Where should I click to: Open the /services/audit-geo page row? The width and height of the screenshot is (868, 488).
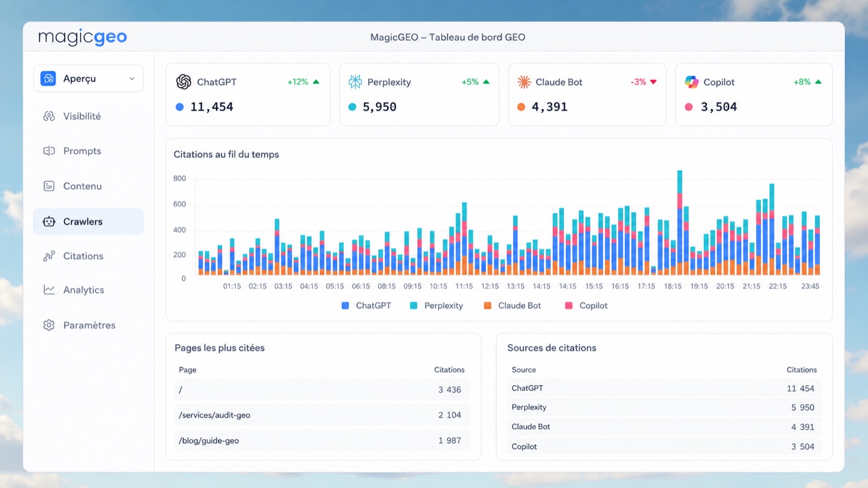(322, 415)
